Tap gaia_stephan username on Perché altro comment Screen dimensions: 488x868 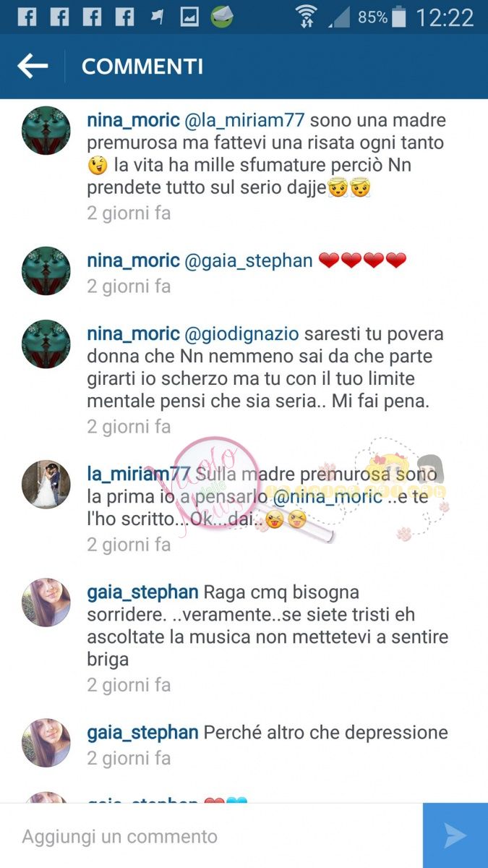[142, 733]
